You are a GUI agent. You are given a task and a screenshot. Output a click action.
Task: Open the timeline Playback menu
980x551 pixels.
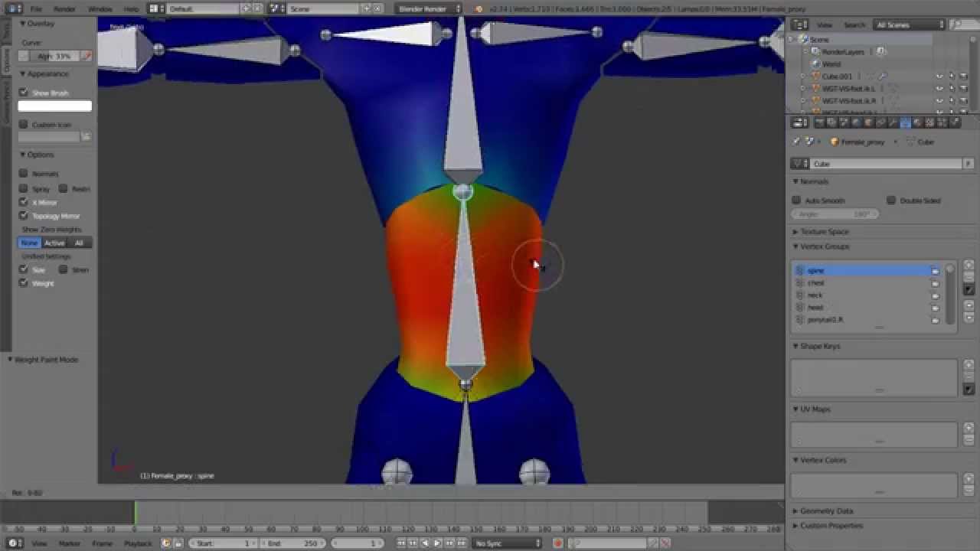coord(138,543)
